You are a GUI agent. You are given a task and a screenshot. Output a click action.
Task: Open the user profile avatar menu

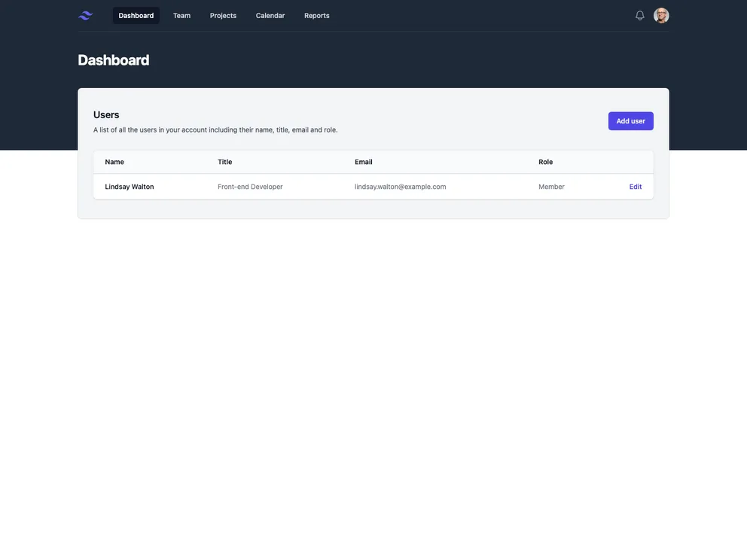click(661, 16)
